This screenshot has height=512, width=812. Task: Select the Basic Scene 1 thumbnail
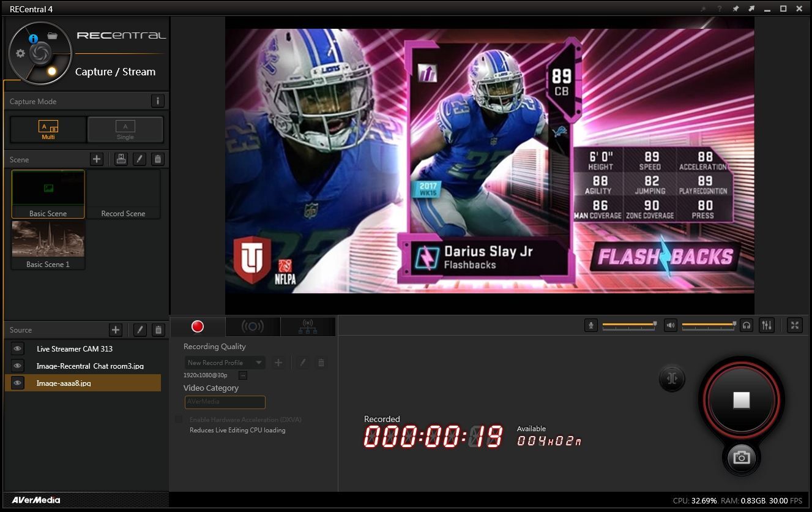click(48, 244)
